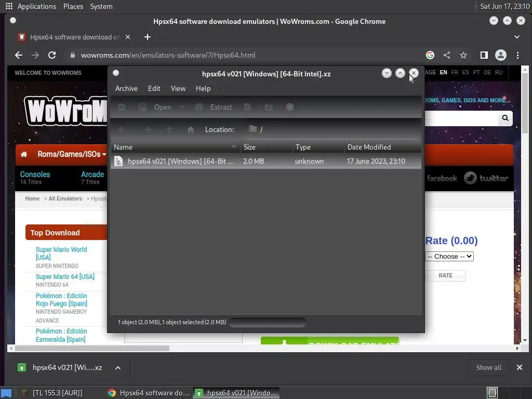Sort by Name column header
Image resolution: width=532 pixels, height=399 pixels.
pyautogui.click(x=175, y=147)
